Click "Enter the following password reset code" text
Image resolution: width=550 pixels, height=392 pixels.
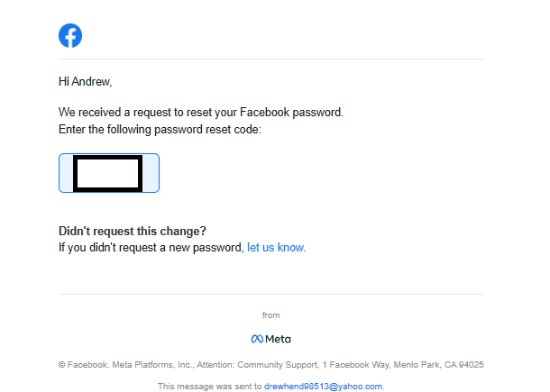pyautogui.click(x=159, y=130)
